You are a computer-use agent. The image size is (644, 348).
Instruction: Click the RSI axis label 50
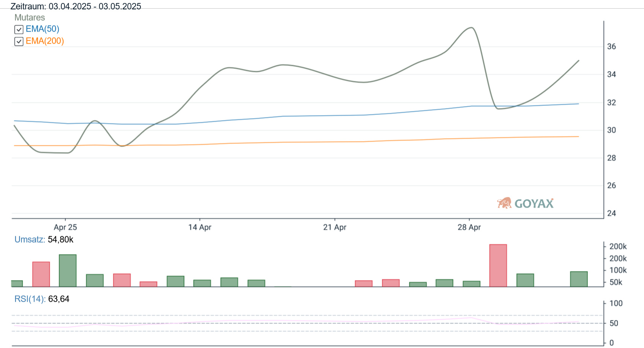click(614, 323)
